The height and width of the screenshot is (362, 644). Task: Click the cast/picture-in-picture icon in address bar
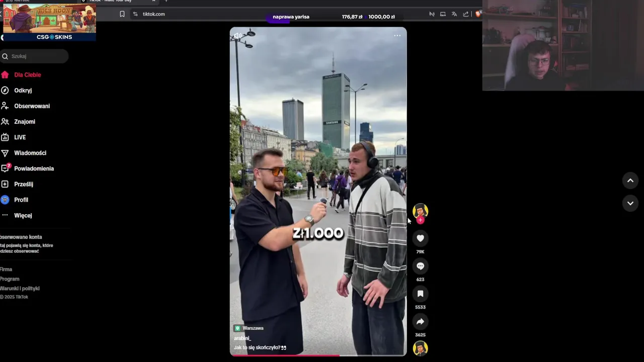[x=443, y=14]
